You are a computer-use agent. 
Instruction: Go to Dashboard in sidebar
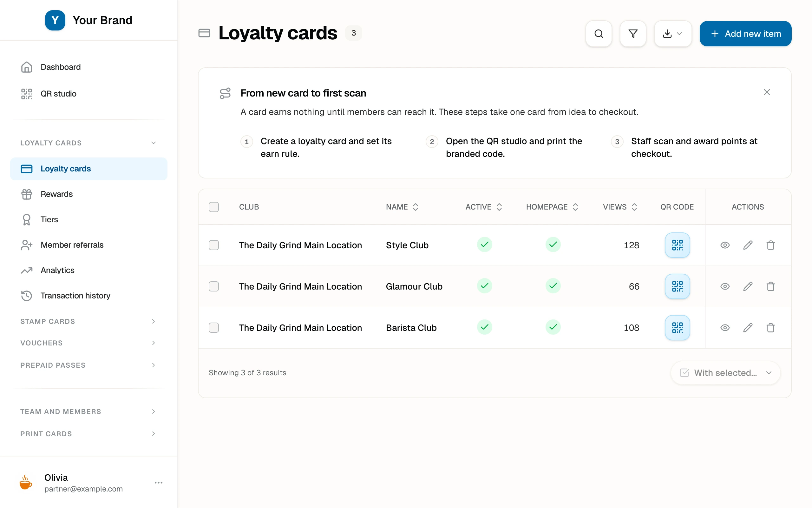88,67
